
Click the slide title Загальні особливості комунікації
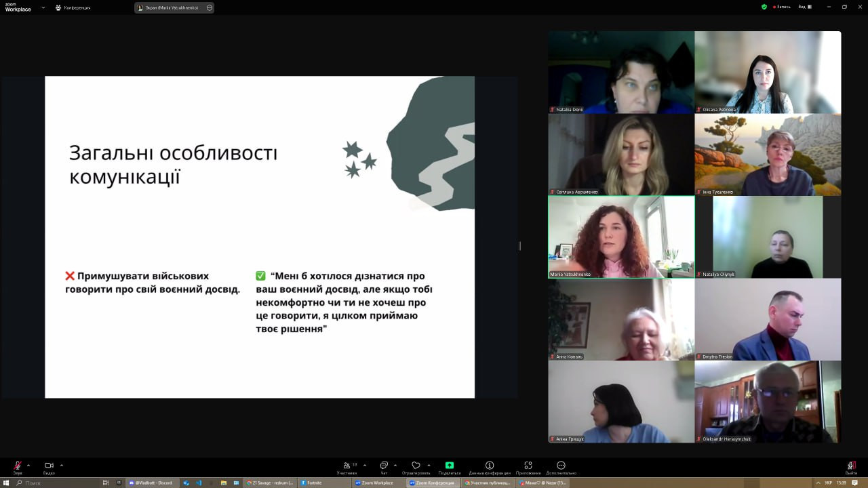pyautogui.click(x=173, y=165)
